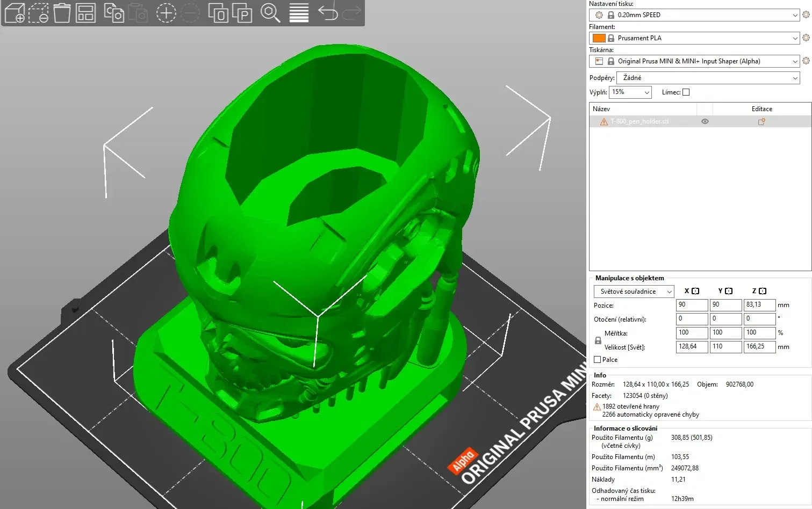Remove an instance with the minus icon

(x=190, y=13)
